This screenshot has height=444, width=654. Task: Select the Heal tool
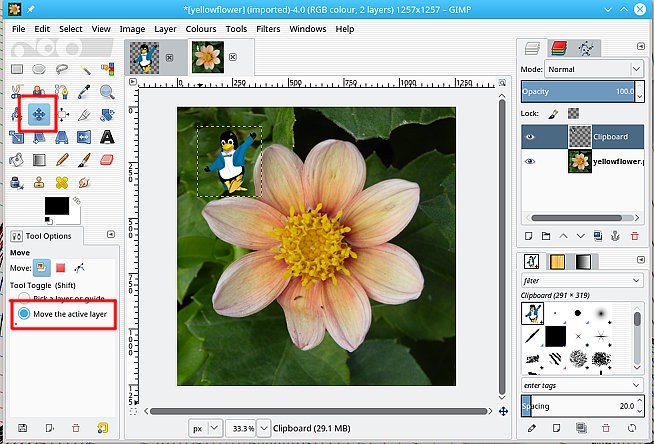pyautogui.click(x=62, y=183)
